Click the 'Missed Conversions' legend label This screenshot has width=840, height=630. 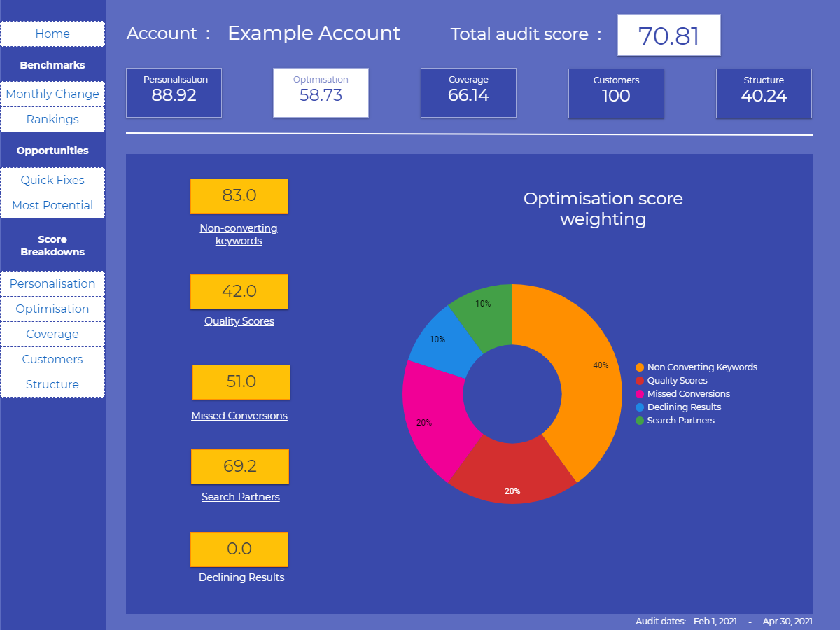689,394
